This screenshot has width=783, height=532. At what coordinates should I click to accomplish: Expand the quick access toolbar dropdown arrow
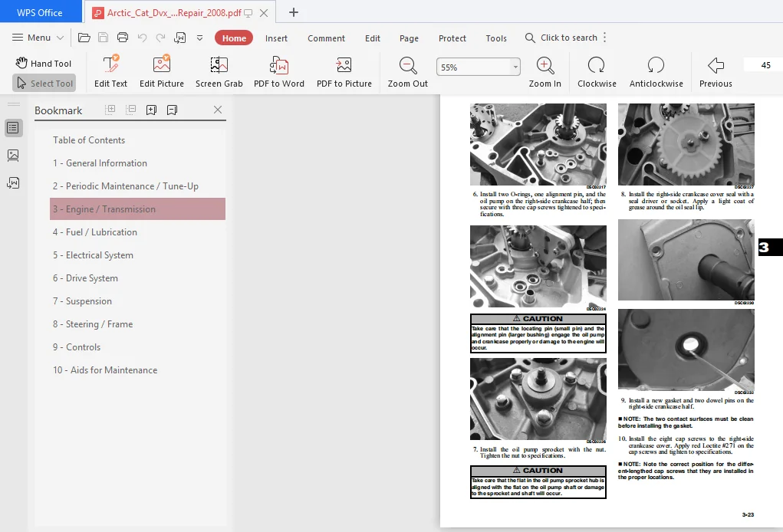tap(199, 38)
